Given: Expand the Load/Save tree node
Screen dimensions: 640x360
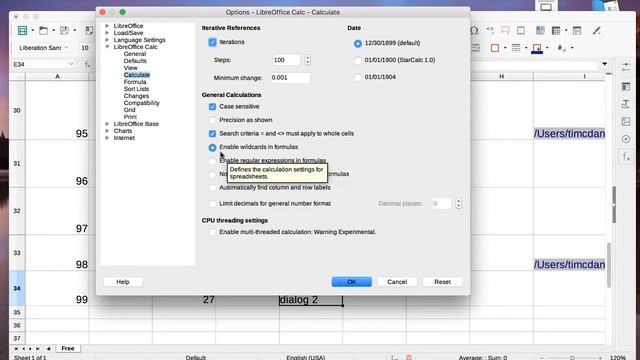Looking at the screenshot, I should click(107, 33).
